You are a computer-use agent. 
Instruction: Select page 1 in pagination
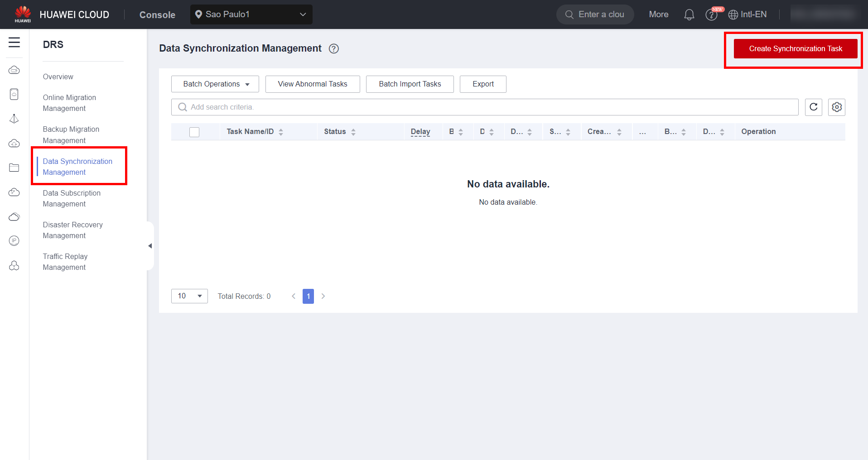click(x=308, y=296)
